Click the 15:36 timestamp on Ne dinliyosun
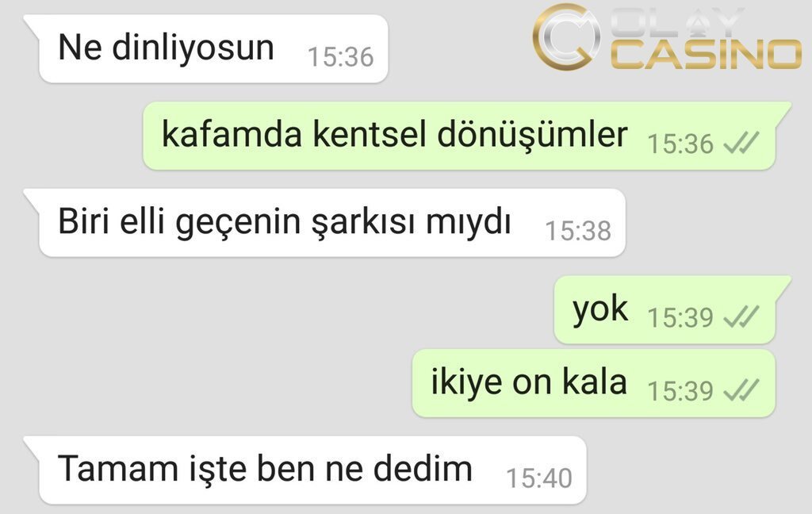Screen dimensions: 812x514 (341, 57)
